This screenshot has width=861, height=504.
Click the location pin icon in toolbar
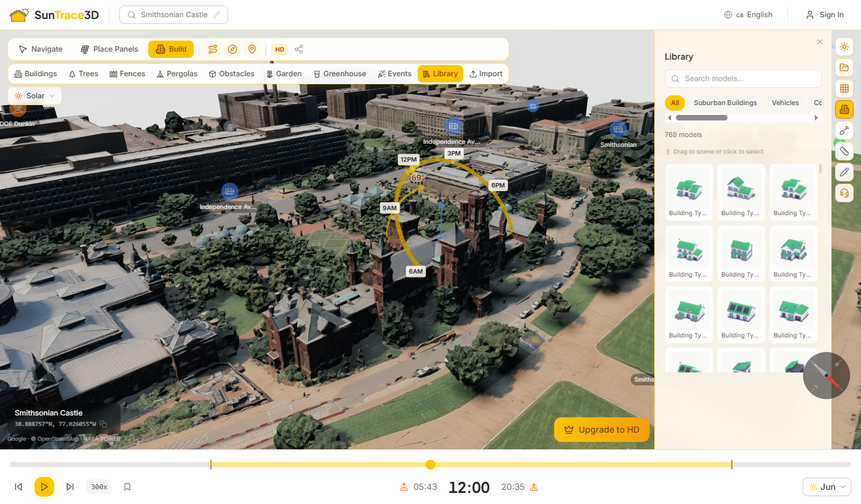(252, 49)
